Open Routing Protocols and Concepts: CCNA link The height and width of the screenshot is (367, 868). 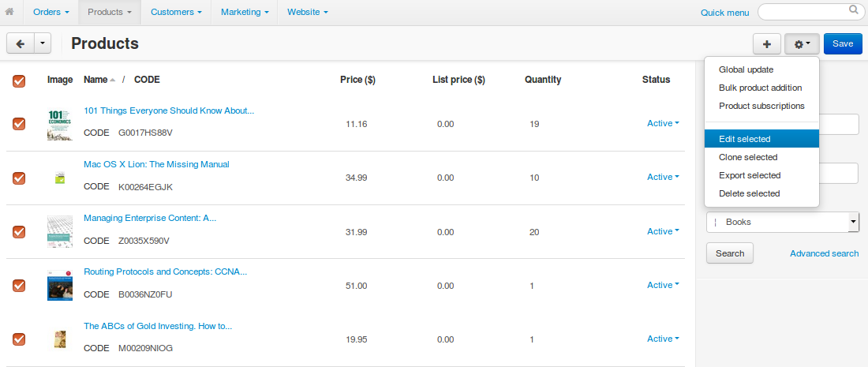point(166,272)
